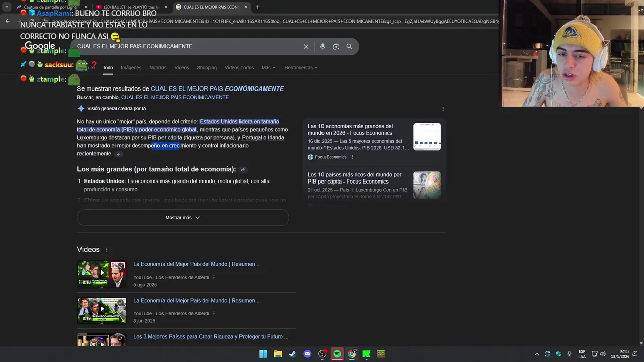644x362 pixels.
Task: Focus the Google search input field
Action: pos(186,46)
